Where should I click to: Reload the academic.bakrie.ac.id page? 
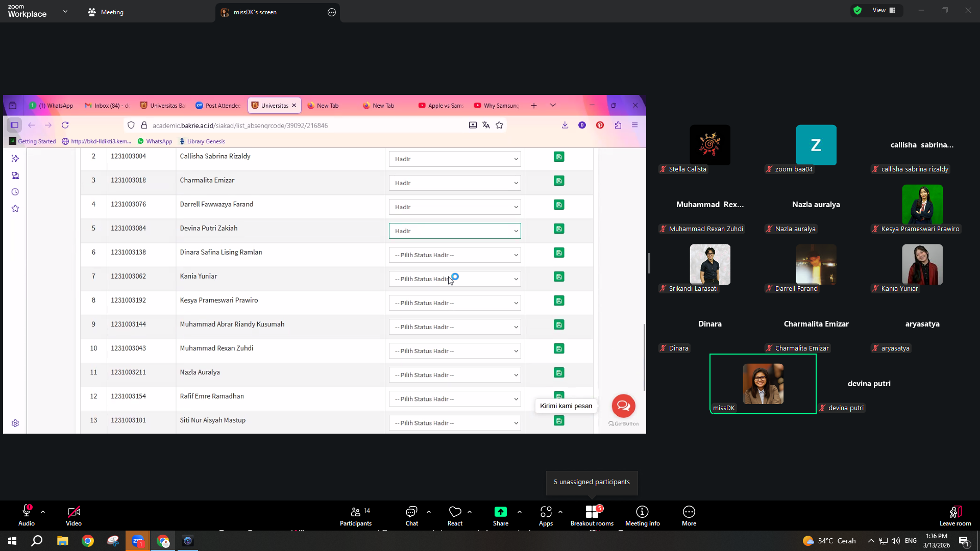pyautogui.click(x=65, y=125)
